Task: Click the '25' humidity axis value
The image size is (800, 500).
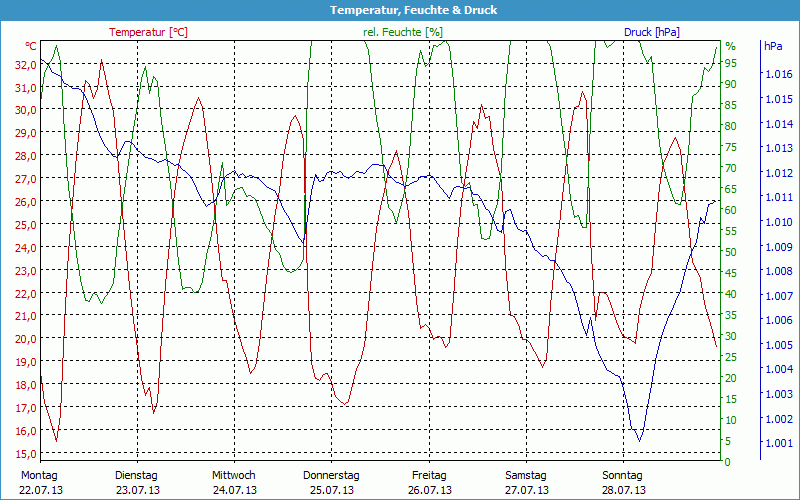Action: [731, 357]
